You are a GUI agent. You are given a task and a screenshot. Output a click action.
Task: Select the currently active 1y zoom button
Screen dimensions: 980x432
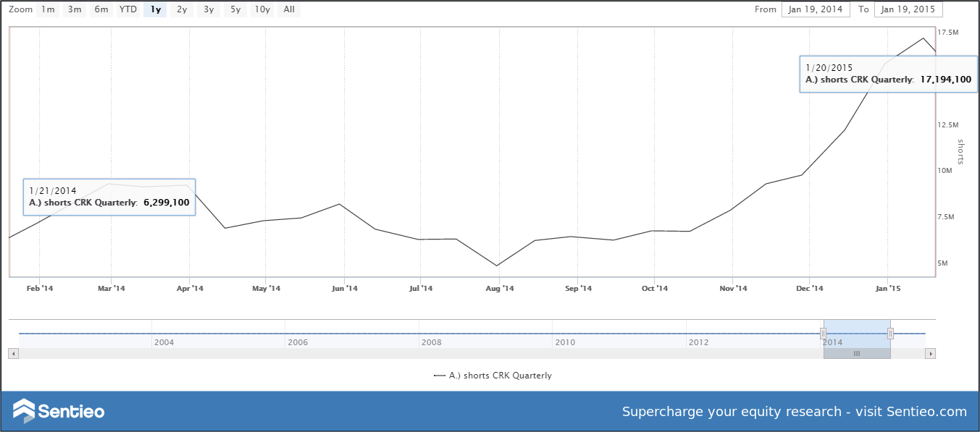point(154,9)
